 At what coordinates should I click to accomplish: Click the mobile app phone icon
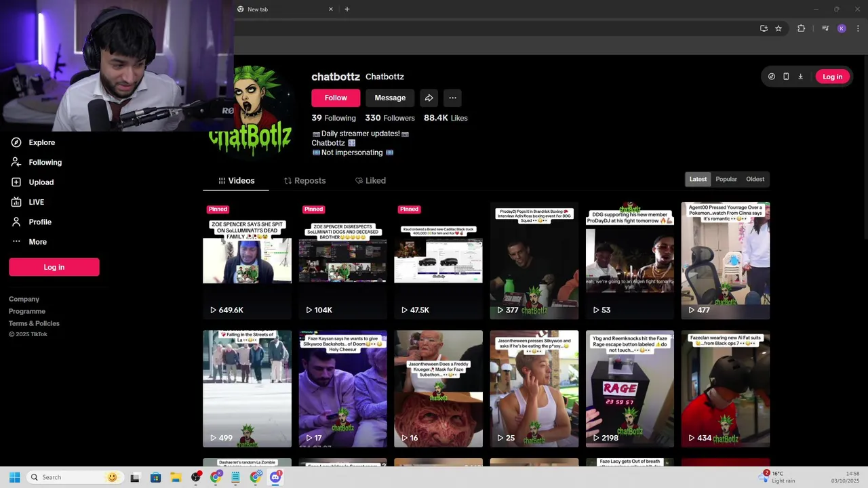[786, 77]
